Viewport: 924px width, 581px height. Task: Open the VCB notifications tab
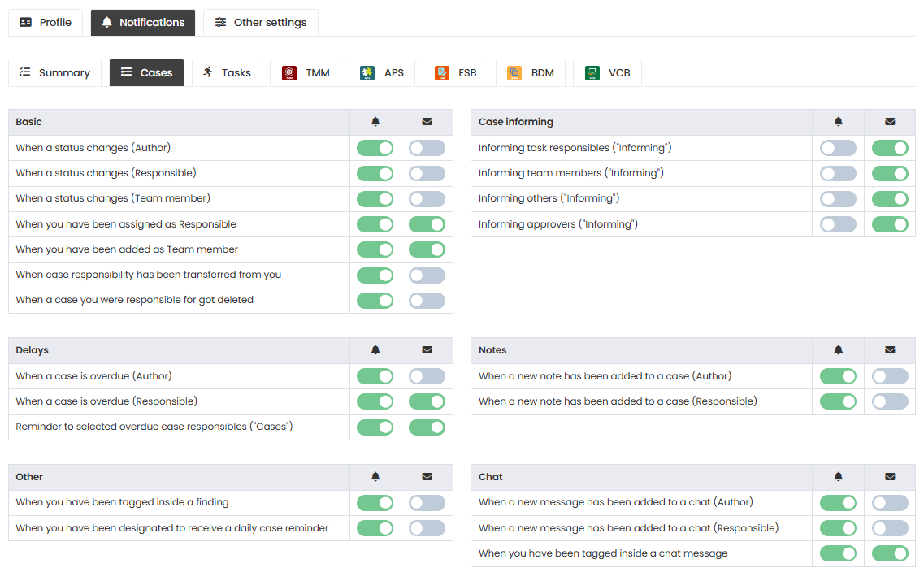click(x=607, y=72)
